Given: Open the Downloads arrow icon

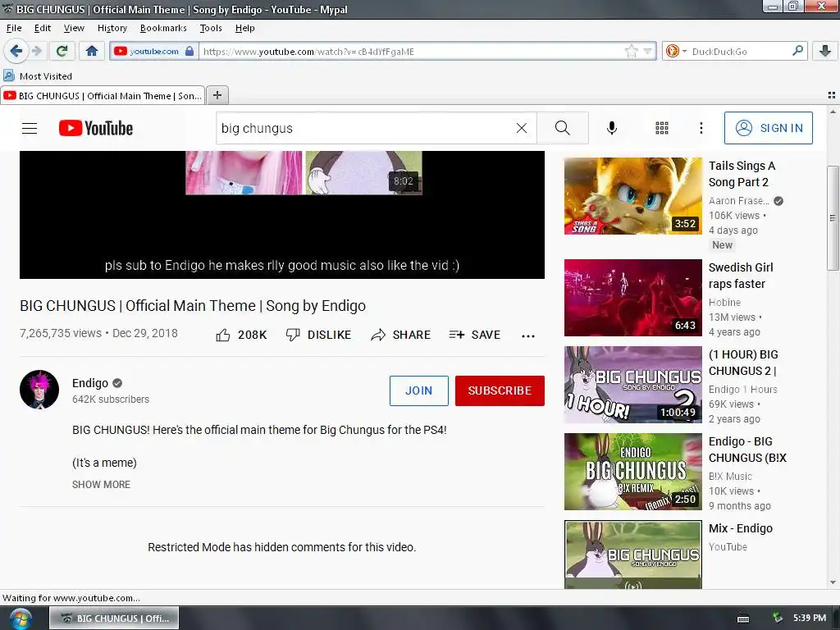Looking at the screenshot, I should coord(825,51).
